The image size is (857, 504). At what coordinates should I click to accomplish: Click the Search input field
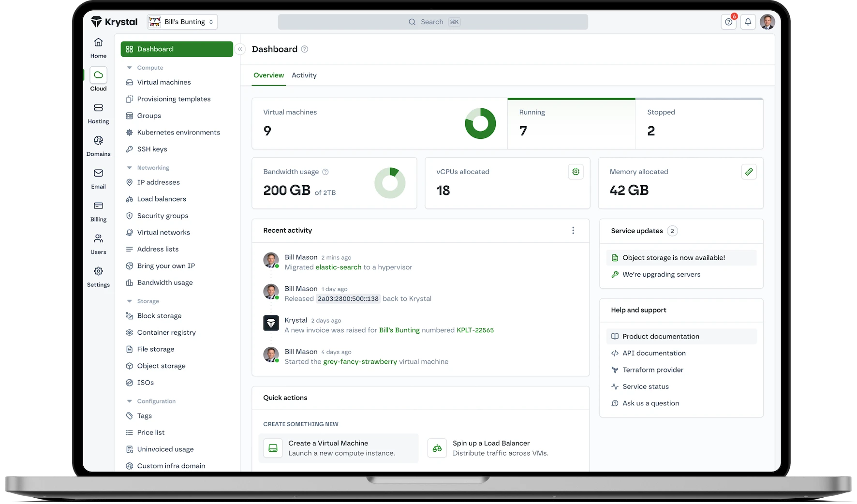[x=432, y=22]
